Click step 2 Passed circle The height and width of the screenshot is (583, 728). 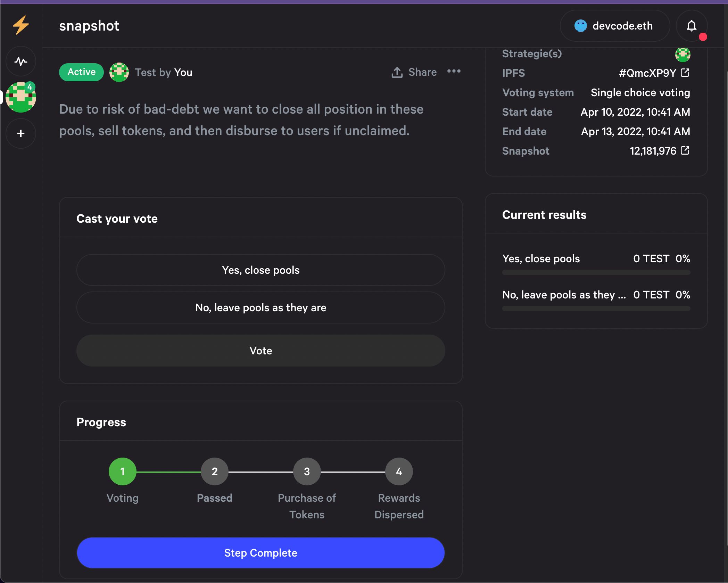point(215,471)
